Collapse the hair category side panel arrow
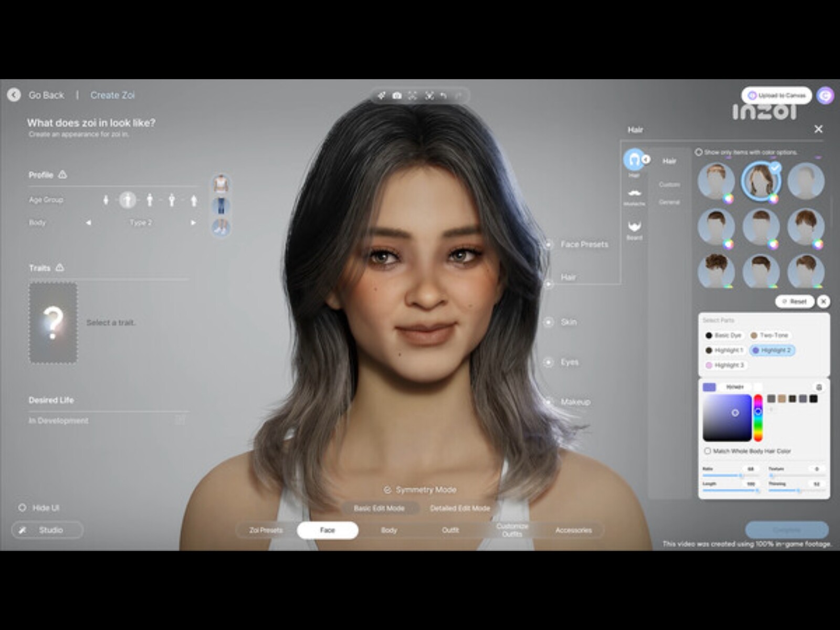The height and width of the screenshot is (630, 840). (x=646, y=159)
